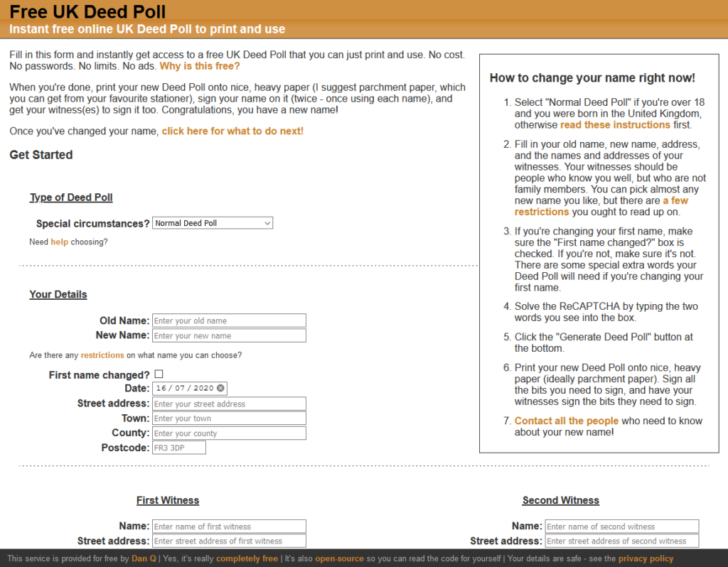View the privacy policy

pyautogui.click(x=646, y=558)
